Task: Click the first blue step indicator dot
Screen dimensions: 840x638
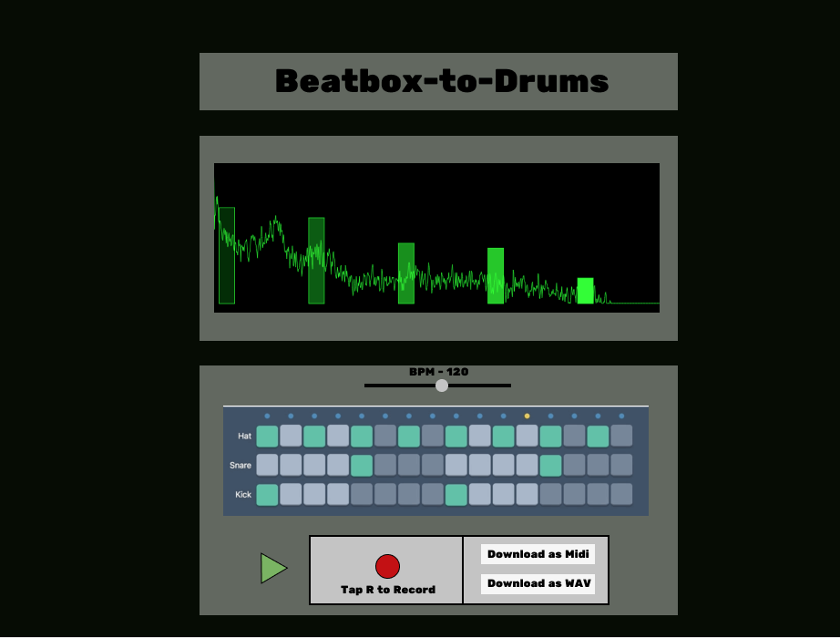Action: point(267,416)
